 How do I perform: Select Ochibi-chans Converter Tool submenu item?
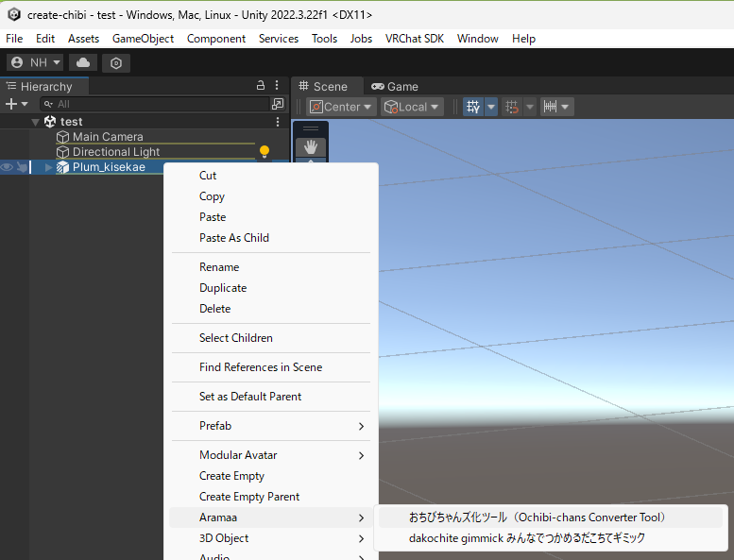[x=551, y=518]
